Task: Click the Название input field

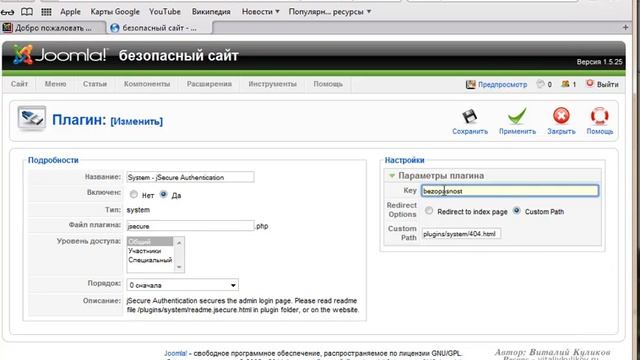Action: click(x=190, y=177)
